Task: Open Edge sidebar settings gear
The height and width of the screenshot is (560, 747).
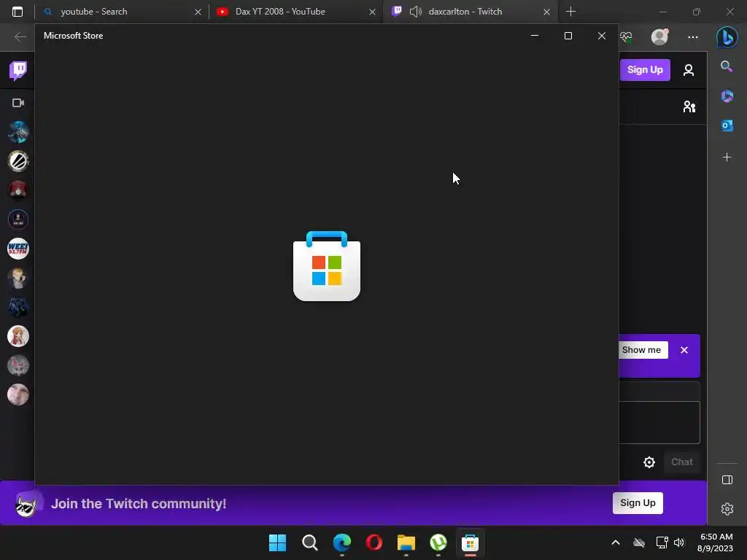Action: (727, 509)
